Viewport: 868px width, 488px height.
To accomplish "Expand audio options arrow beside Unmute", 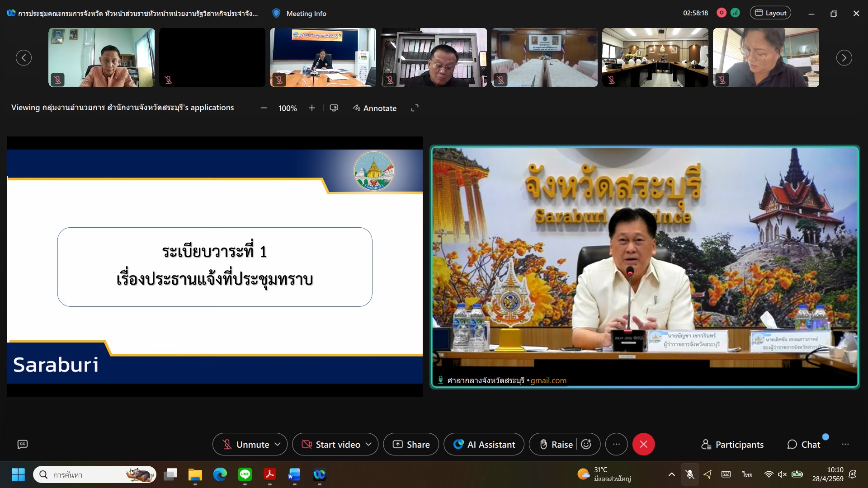I will pyautogui.click(x=278, y=445).
